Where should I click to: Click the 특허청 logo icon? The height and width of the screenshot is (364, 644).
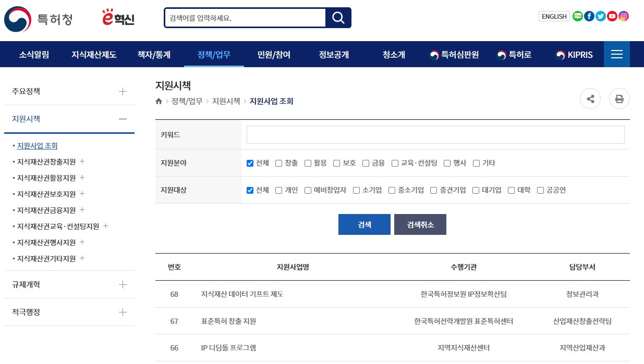pyautogui.click(x=17, y=19)
